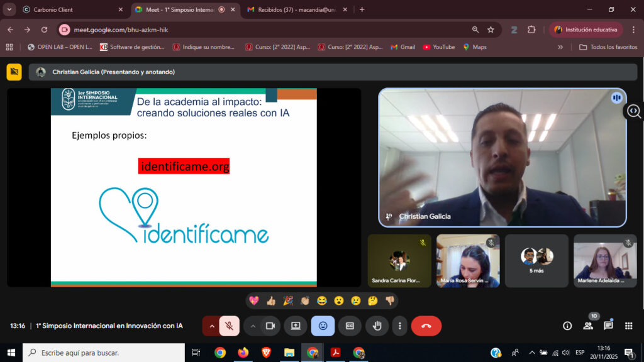Click the 5 más participants tile

(536, 261)
